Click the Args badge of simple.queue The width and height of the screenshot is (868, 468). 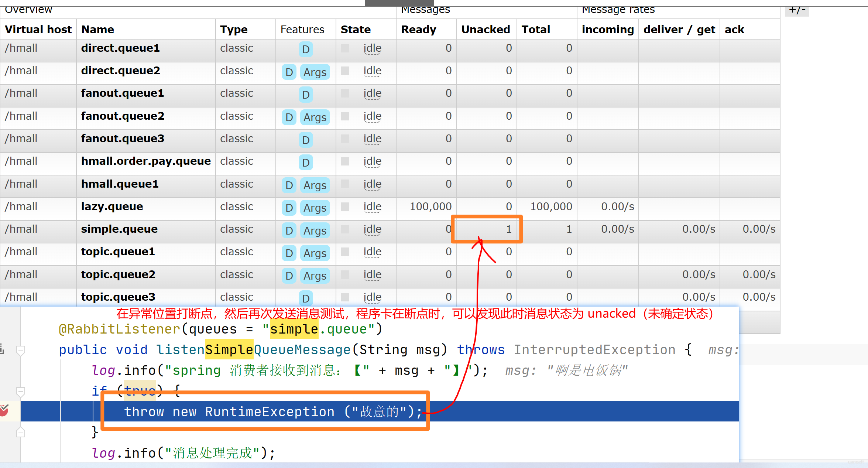[x=315, y=230]
